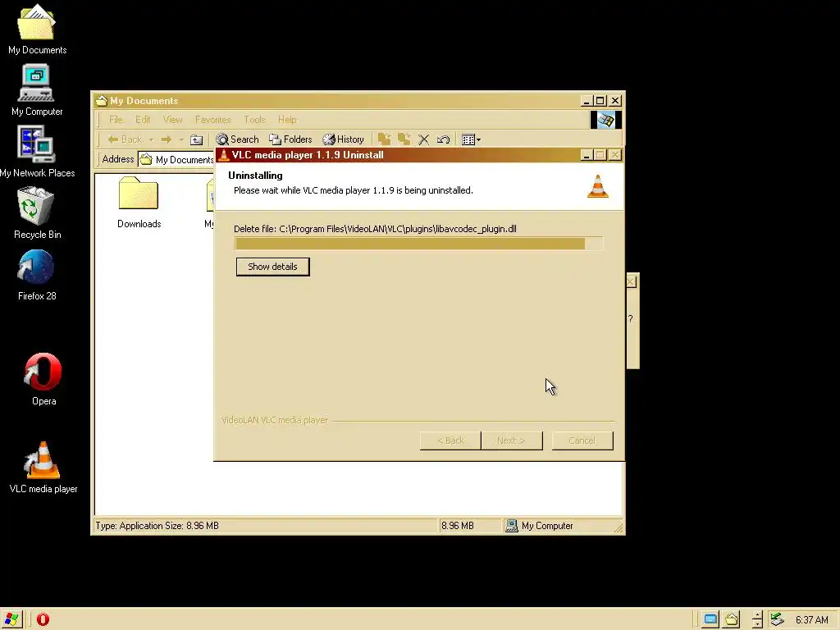Click the taskbar scroll up arrow
The image size is (840, 630).
(x=757, y=615)
